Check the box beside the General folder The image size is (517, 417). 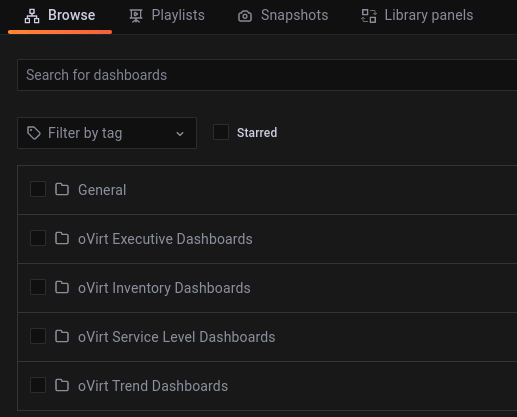click(38, 189)
